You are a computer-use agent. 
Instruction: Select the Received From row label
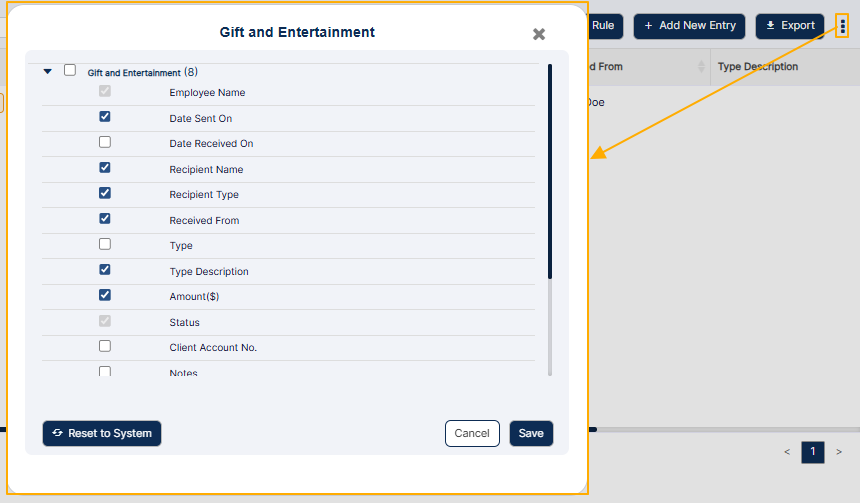pyautogui.click(x=204, y=221)
